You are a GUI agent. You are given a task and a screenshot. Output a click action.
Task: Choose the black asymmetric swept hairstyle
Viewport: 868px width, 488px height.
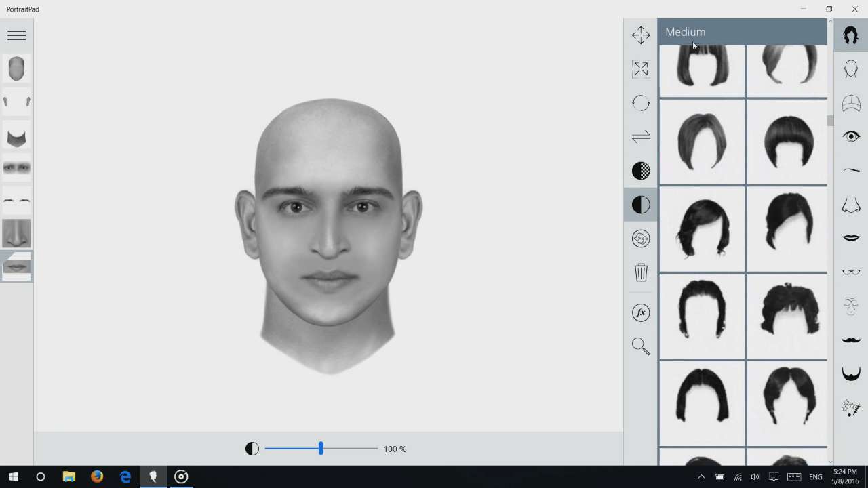click(x=787, y=229)
